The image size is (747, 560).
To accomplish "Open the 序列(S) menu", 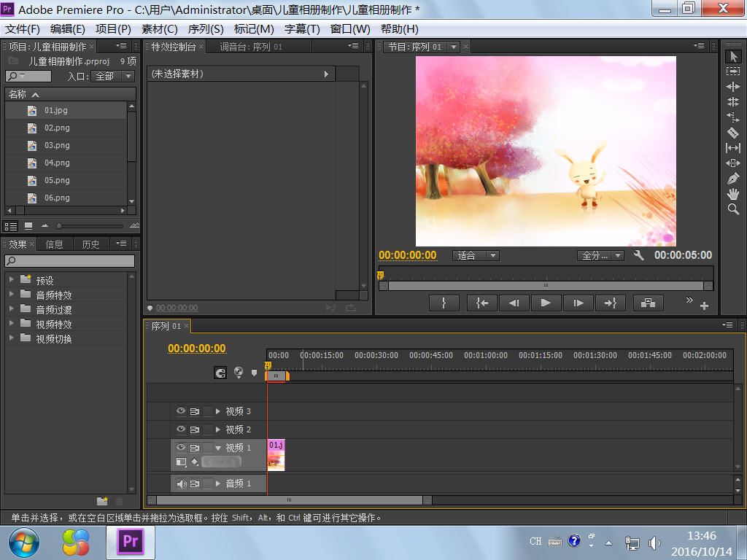I will [205, 29].
